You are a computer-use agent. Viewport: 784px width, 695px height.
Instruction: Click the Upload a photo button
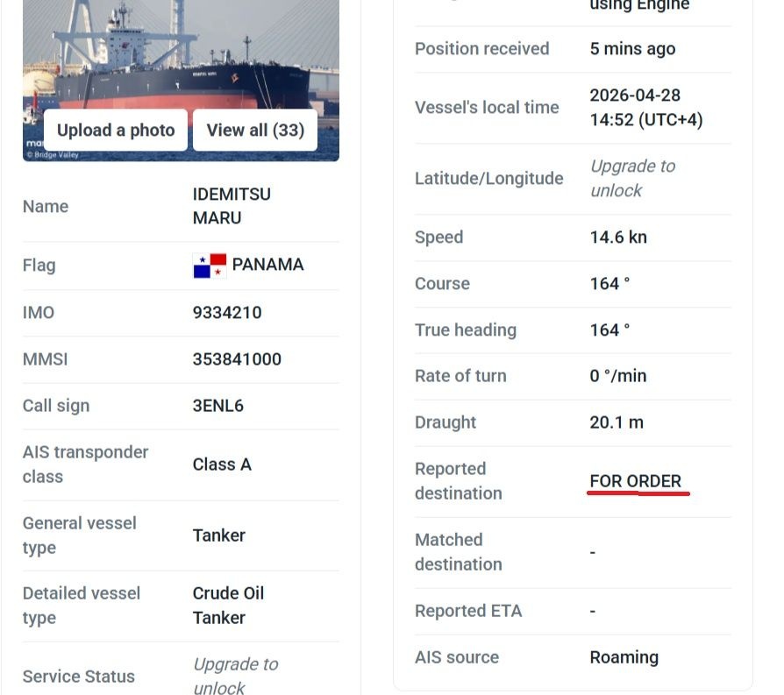(116, 131)
